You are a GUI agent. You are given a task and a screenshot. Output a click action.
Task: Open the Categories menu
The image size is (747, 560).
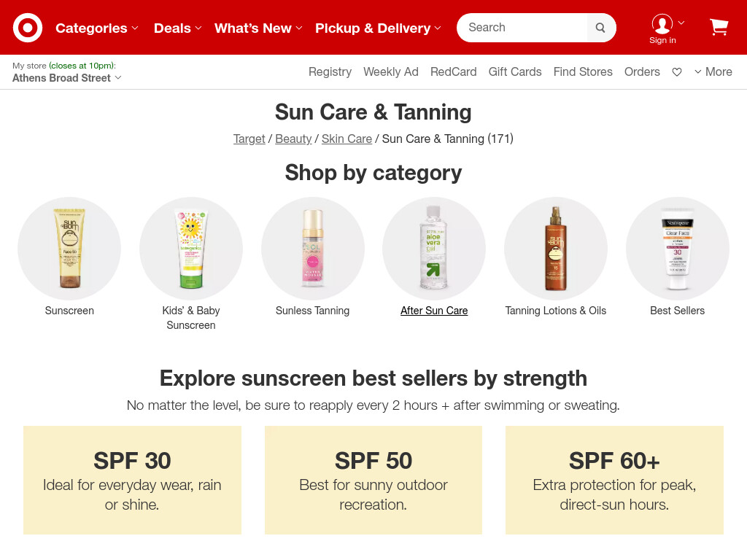[97, 28]
